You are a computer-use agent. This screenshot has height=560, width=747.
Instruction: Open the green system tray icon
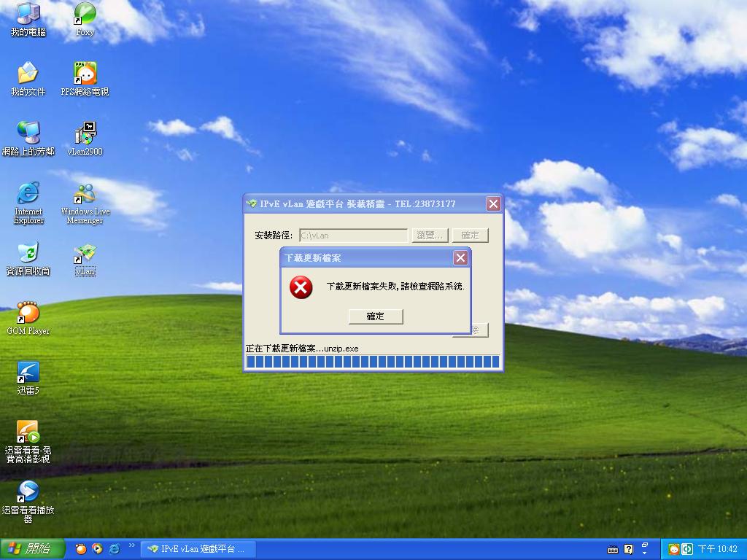[687, 550]
